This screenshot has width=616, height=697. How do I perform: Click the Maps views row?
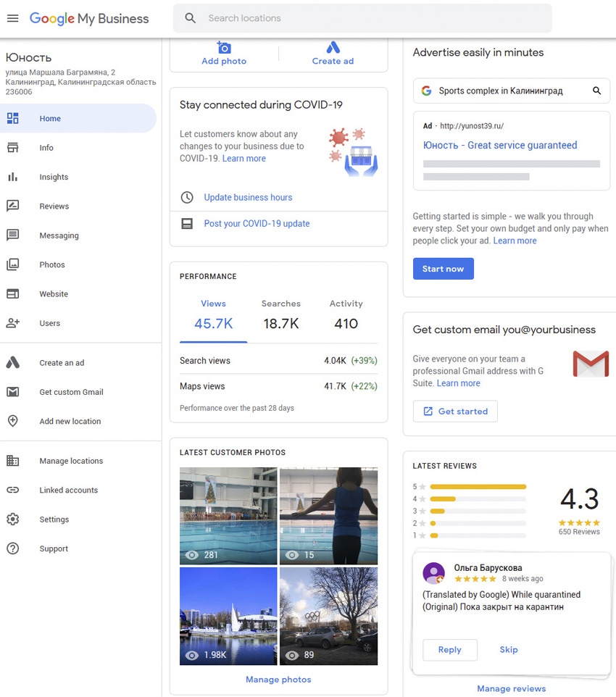[x=278, y=386]
